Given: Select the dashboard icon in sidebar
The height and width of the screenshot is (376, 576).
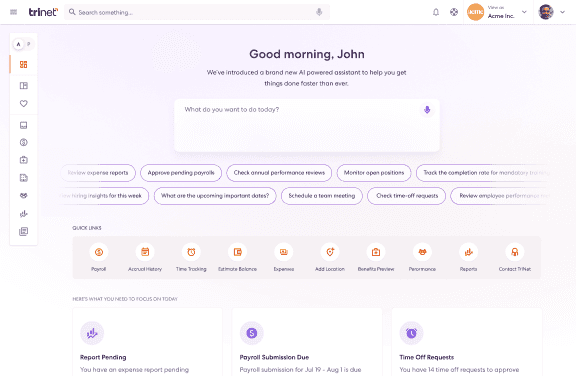Looking at the screenshot, I should point(24,65).
